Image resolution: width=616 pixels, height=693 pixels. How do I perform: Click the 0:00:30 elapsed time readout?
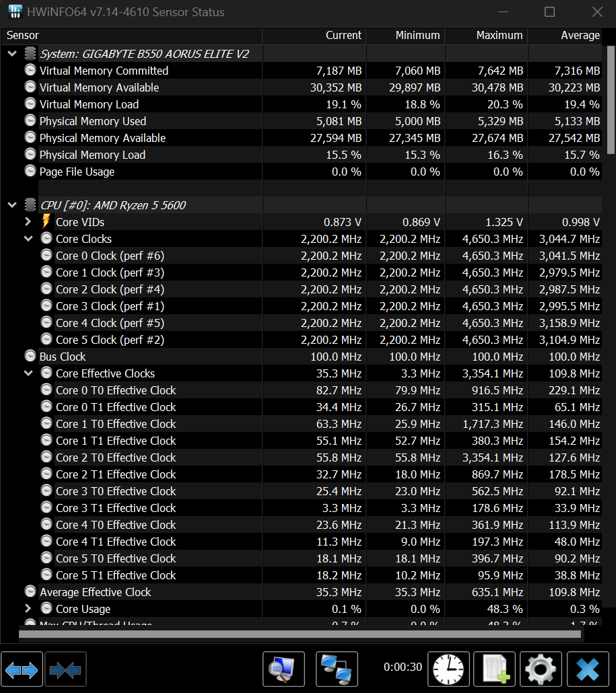403,667
